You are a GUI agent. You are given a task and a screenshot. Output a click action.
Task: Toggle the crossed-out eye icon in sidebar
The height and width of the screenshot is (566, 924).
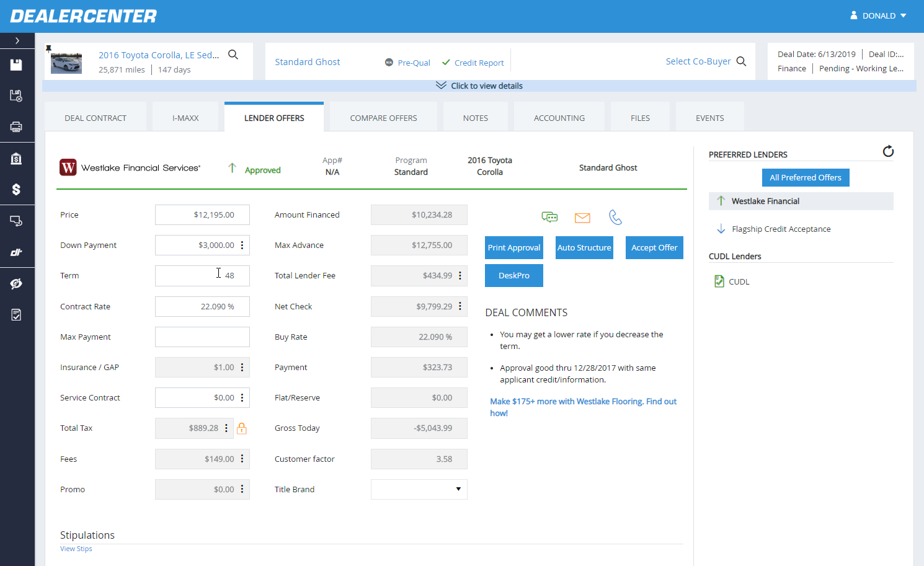[x=16, y=284]
